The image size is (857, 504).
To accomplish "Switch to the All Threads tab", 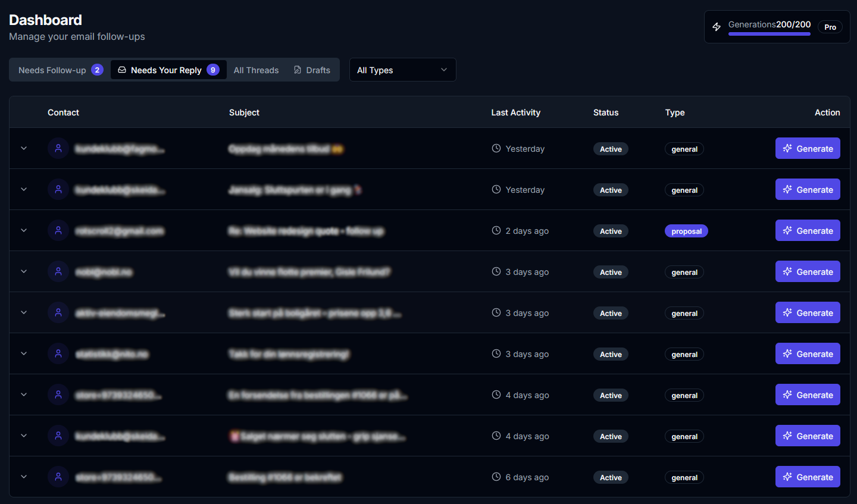I will pyautogui.click(x=256, y=70).
